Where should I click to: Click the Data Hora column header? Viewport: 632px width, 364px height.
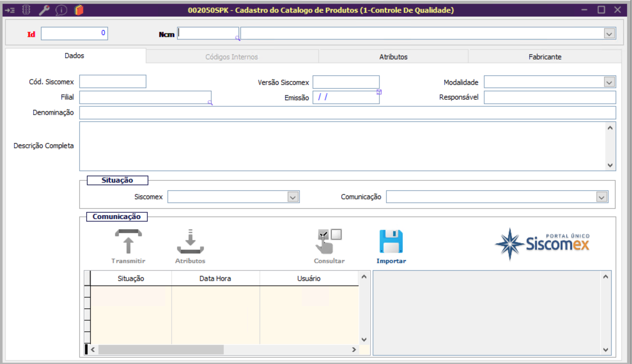(x=215, y=278)
